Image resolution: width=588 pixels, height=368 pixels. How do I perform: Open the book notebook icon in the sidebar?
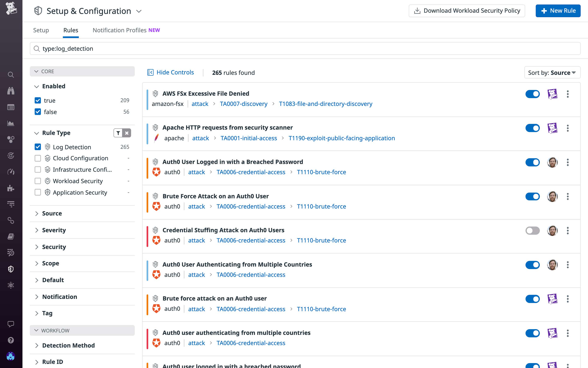click(x=11, y=237)
